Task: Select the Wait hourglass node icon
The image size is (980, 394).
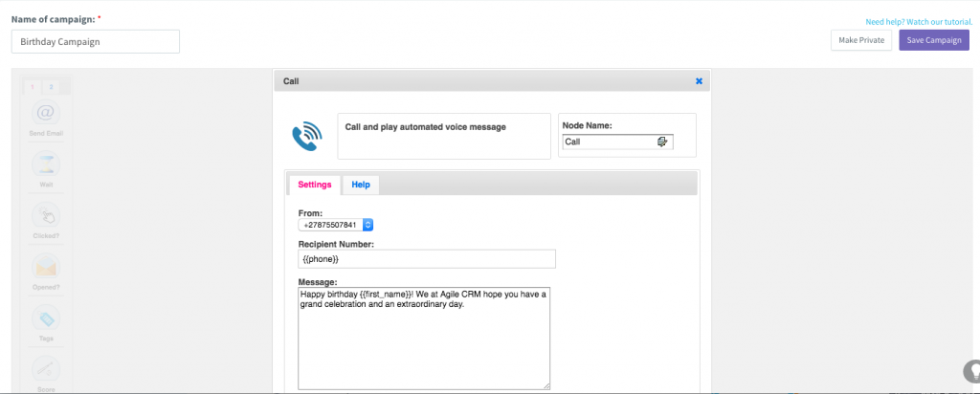Action: (x=46, y=164)
